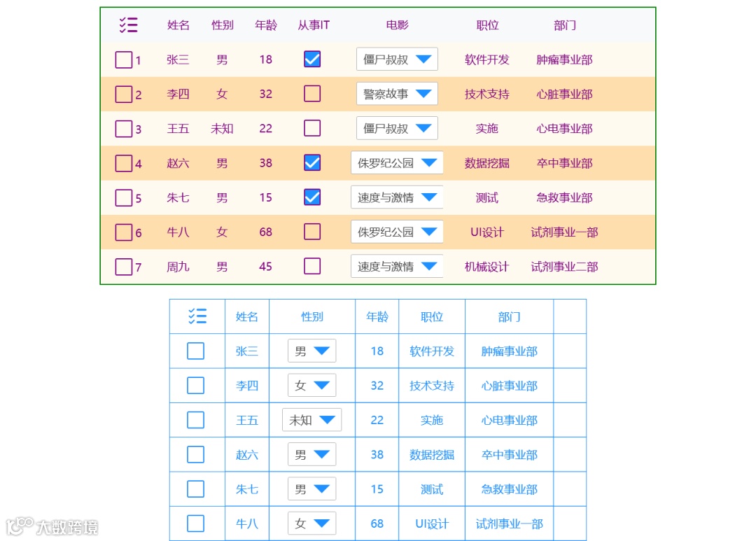Open the 电影 dropdown in 牛八's row
This screenshot has height=541, width=756.
click(397, 232)
